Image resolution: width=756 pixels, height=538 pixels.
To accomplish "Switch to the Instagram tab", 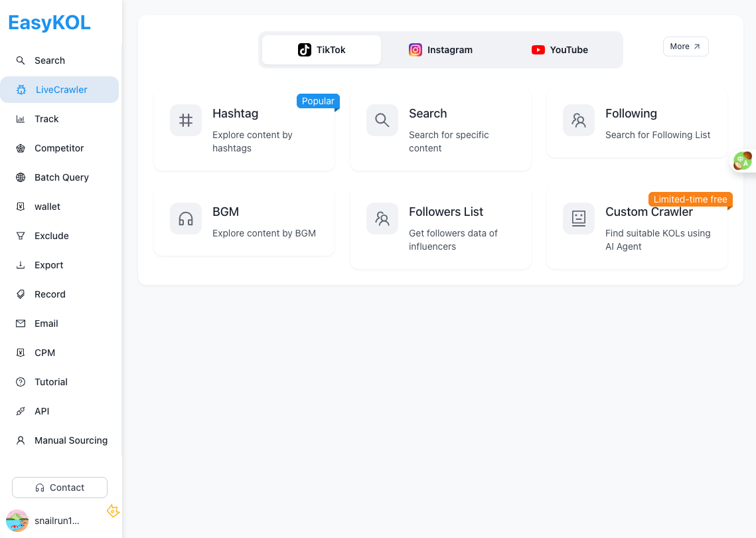I will pyautogui.click(x=441, y=49).
